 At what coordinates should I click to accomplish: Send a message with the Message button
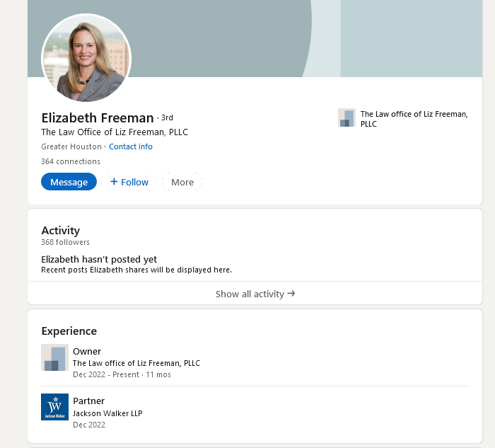point(69,182)
